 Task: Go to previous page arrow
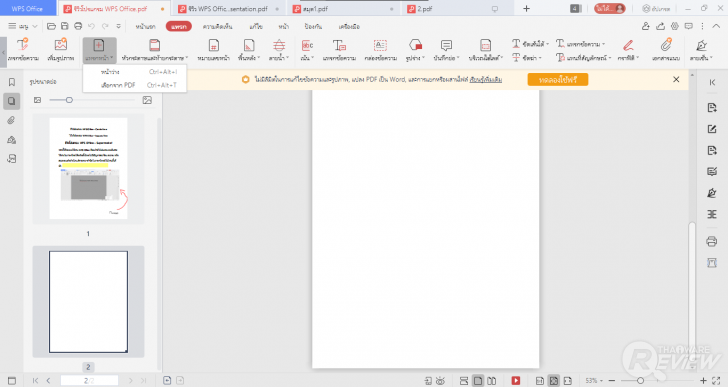(48, 381)
